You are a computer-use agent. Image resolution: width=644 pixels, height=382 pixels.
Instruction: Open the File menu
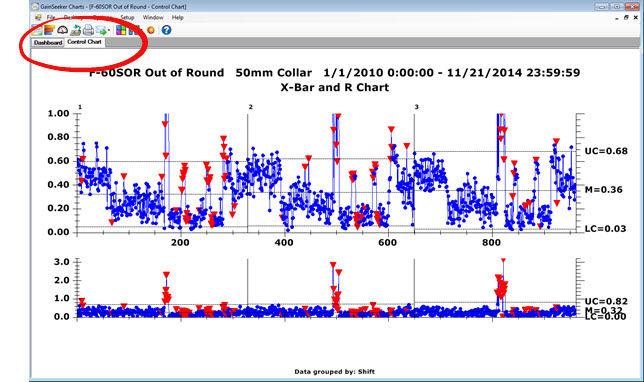[51, 17]
